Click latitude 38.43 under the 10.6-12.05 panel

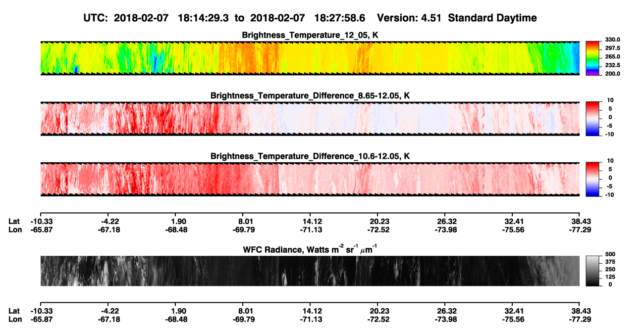[579, 222]
